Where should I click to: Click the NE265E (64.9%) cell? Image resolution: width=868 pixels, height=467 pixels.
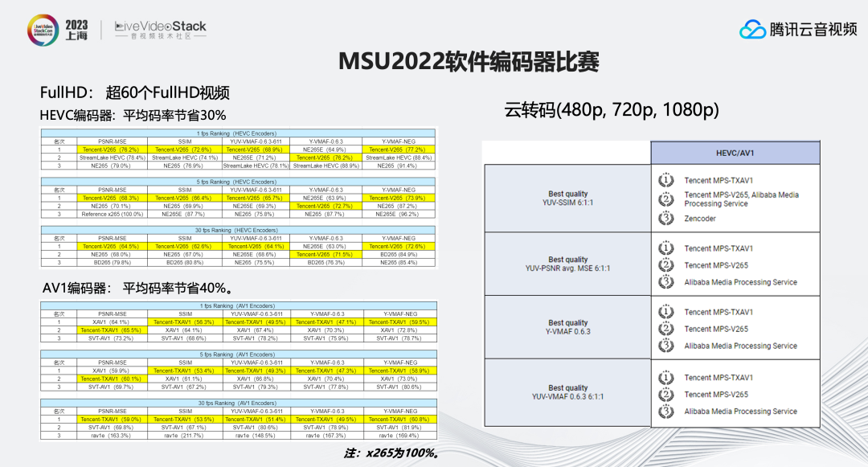click(x=325, y=150)
